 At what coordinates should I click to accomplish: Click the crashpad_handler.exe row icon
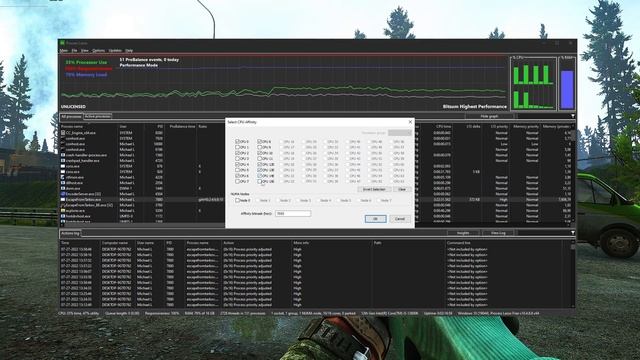(x=63, y=161)
